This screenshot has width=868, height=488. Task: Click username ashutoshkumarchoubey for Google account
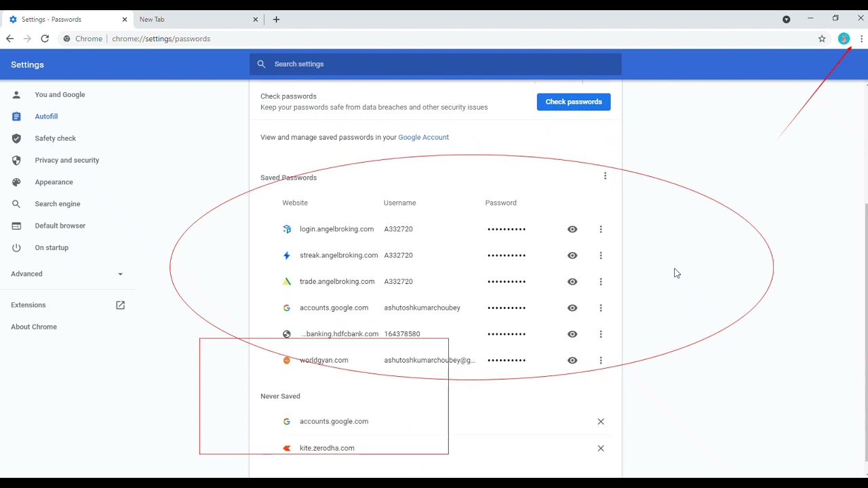pyautogui.click(x=422, y=308)
